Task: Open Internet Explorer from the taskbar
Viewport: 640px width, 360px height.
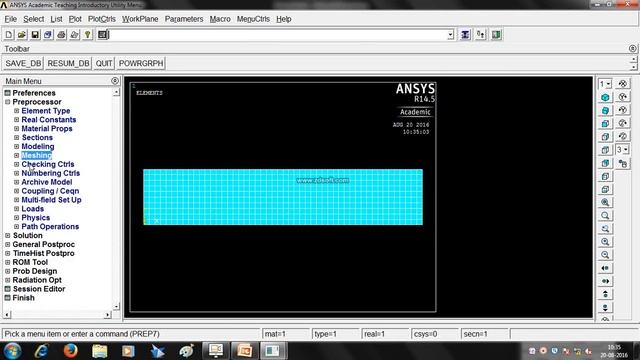Action: pos(42,351)
